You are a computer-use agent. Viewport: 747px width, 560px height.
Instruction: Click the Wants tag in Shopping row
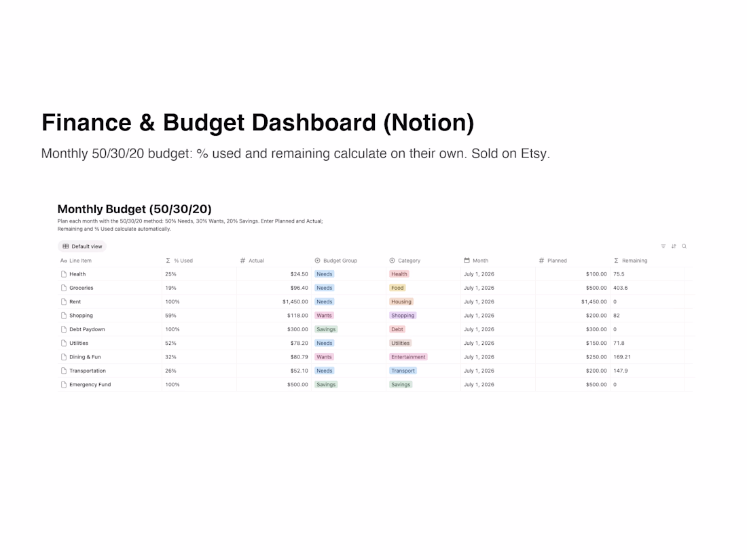(x=324, y=316)
